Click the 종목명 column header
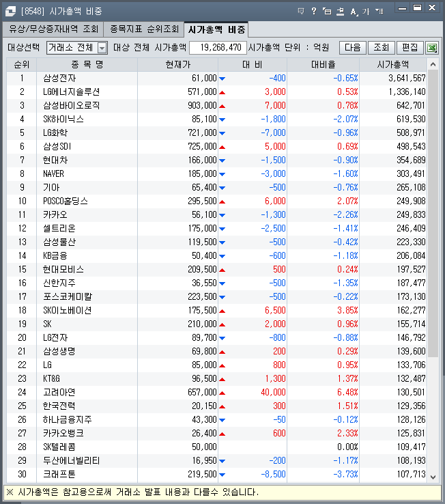Screen dimensions: 445x504 pos(87,65)
